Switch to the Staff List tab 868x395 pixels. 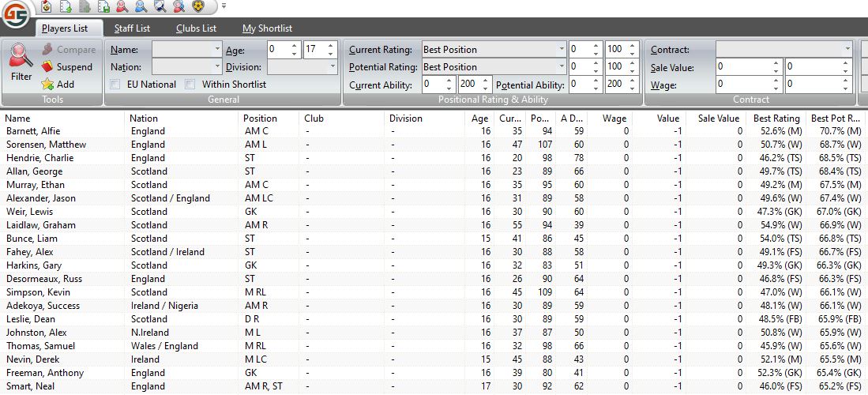pos(132,28)
